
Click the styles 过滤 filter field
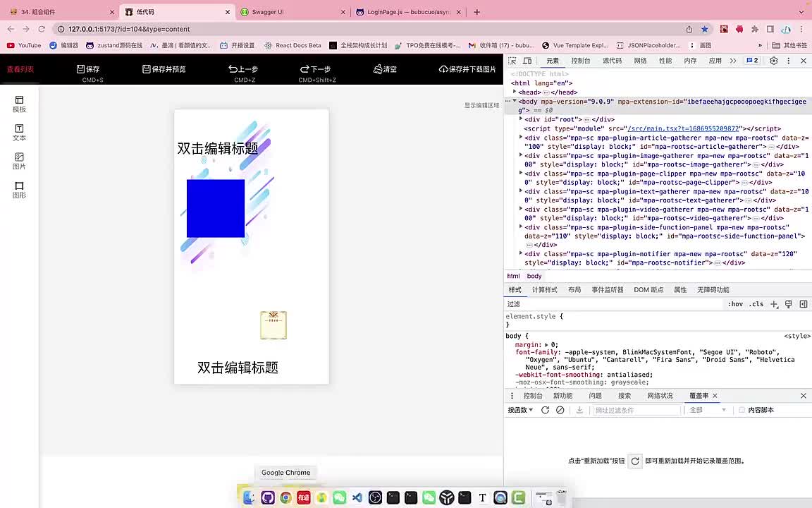point(614,304)
